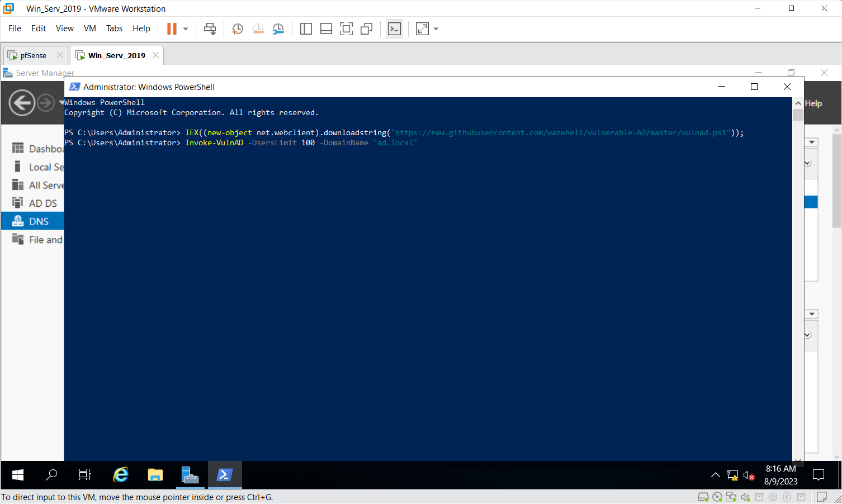
Task: Send Ctrl+Alt+Del to the virtual machine
Action: click(x=210, y=28)
